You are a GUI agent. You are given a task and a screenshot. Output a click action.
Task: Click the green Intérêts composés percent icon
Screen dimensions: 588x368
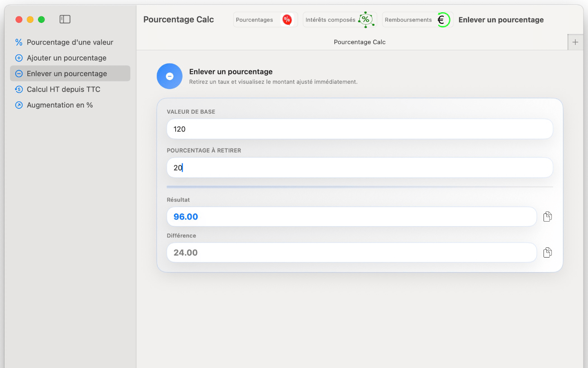(366, 20)
